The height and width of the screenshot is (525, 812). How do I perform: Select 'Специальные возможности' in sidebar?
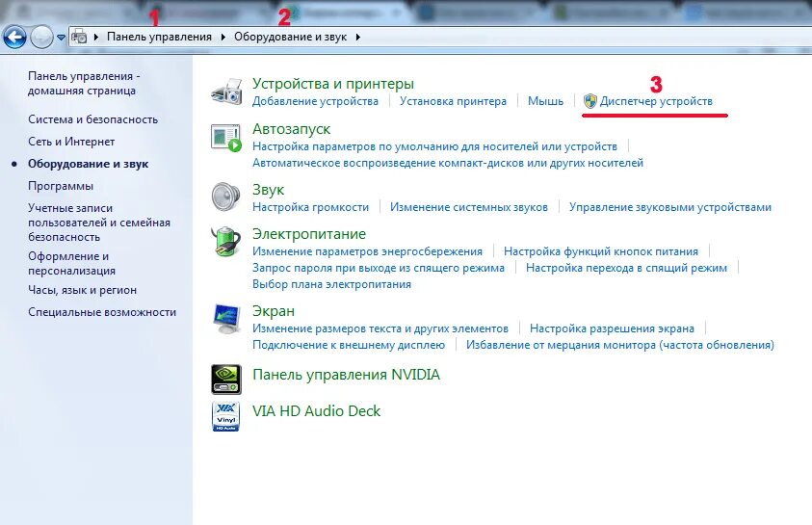pyautogui.click(x=102, y=312)
